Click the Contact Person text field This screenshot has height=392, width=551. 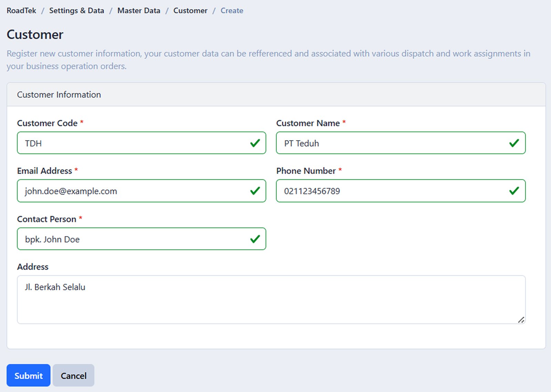point(134,239)
